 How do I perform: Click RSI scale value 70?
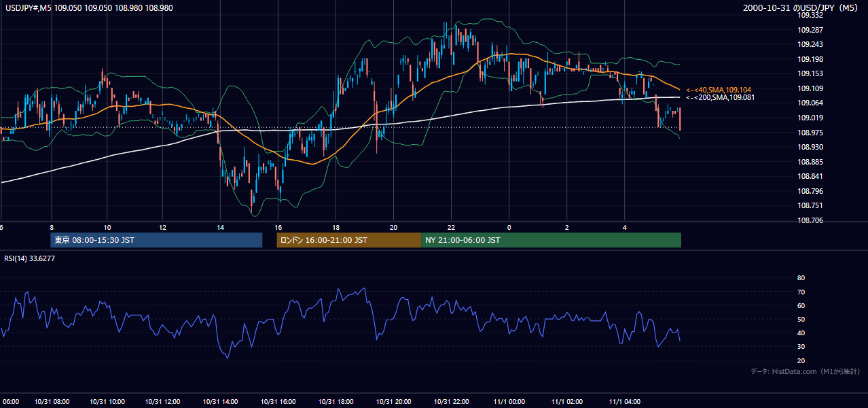801,292
